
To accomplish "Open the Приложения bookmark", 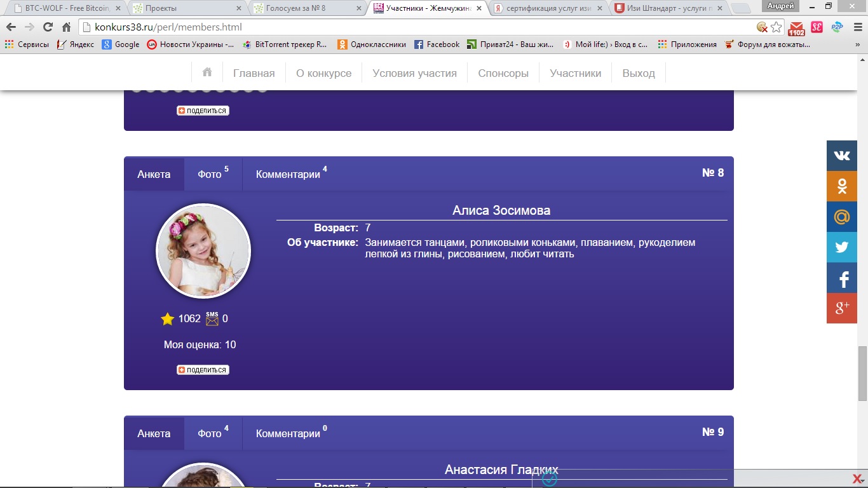I will point(687,44).
